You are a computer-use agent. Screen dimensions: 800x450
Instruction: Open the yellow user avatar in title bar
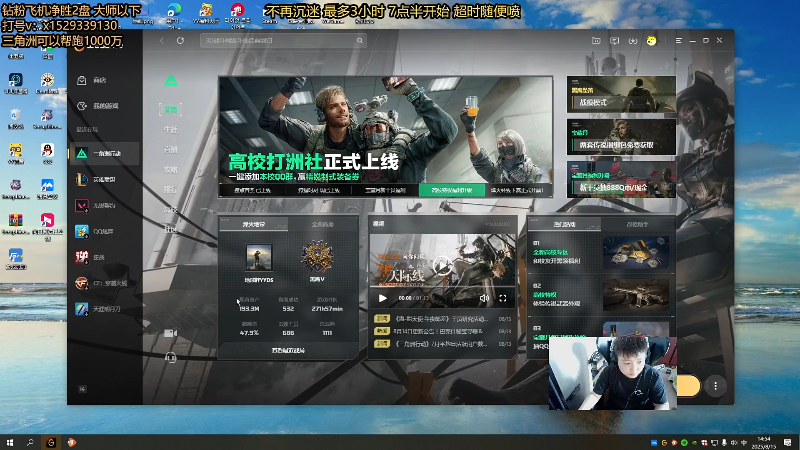652,40
